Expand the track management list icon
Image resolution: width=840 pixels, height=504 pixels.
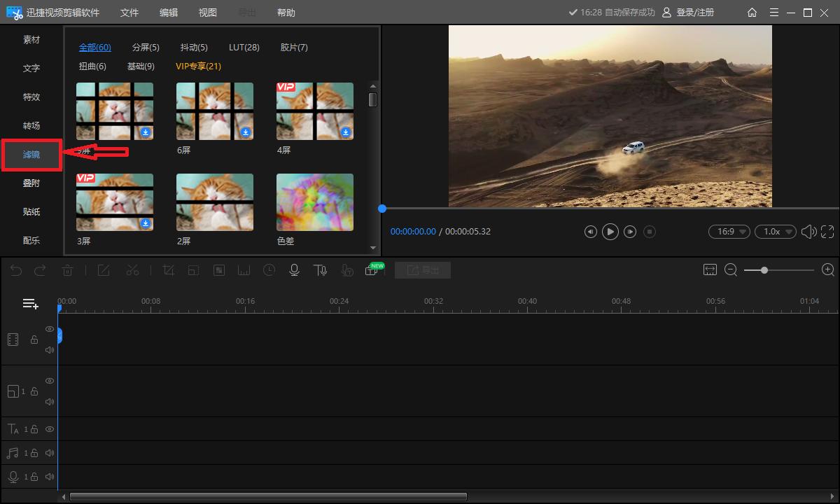coord(29,303)
